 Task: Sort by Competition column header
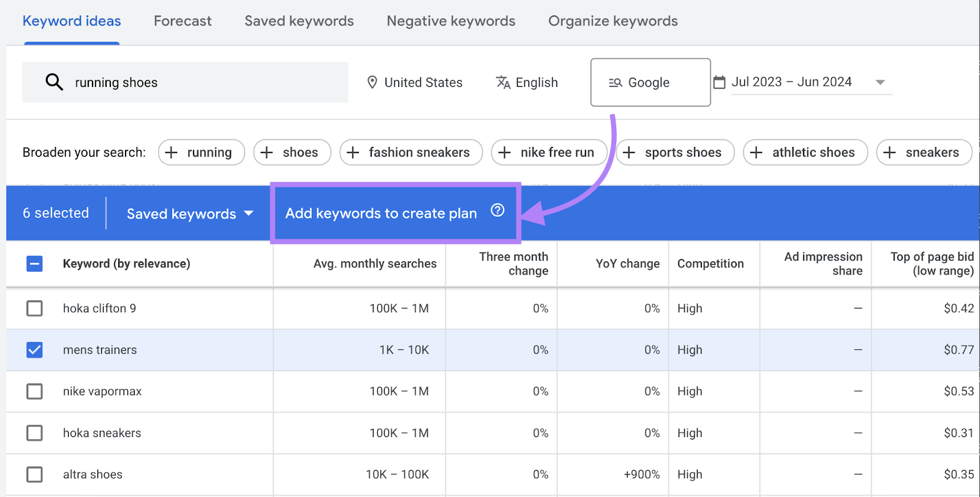[710, 264]
